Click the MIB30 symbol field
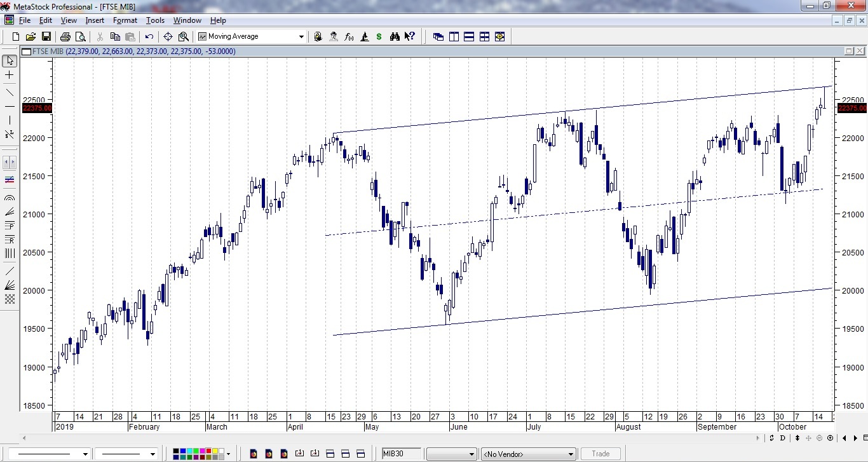This screenshot has height=462, width=868. pos(402,454)
